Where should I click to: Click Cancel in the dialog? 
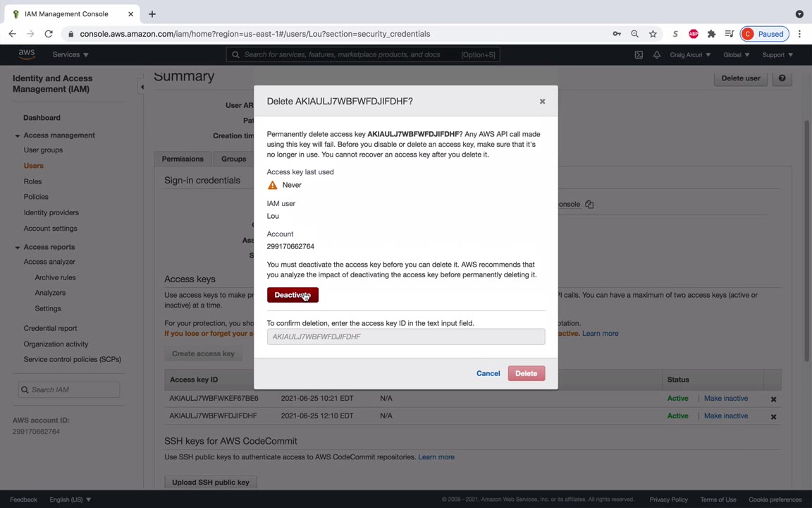click(488, 373)
